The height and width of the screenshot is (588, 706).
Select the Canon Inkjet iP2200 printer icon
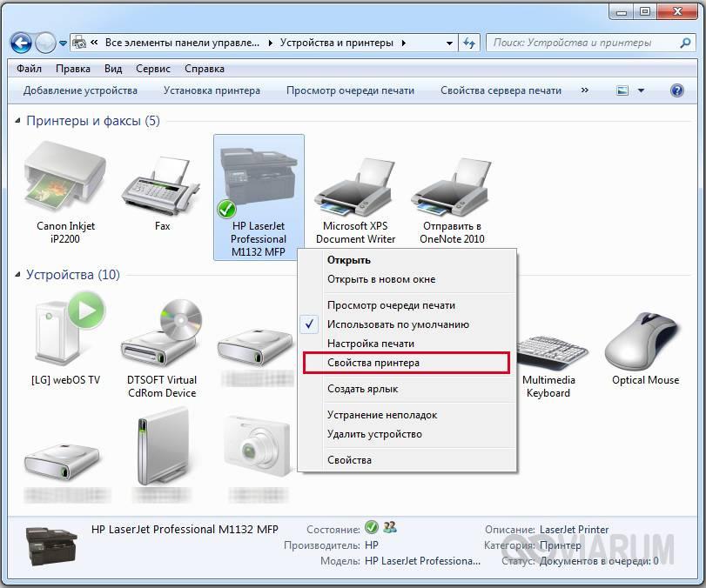[66, 177]
